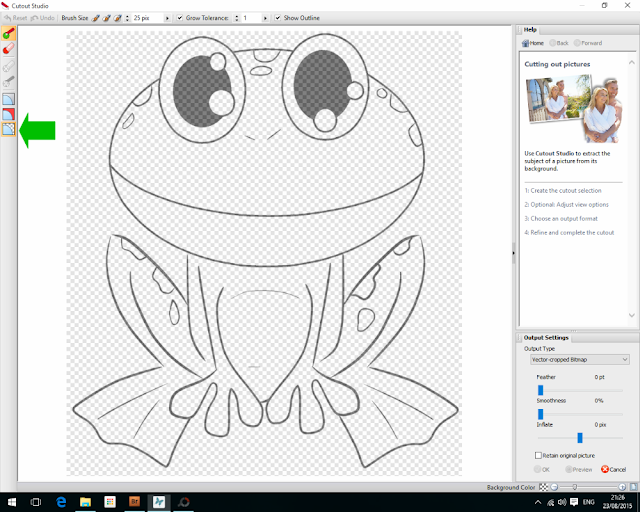Open Microsoft Edge from the taskbar

(x=61, y=502)
